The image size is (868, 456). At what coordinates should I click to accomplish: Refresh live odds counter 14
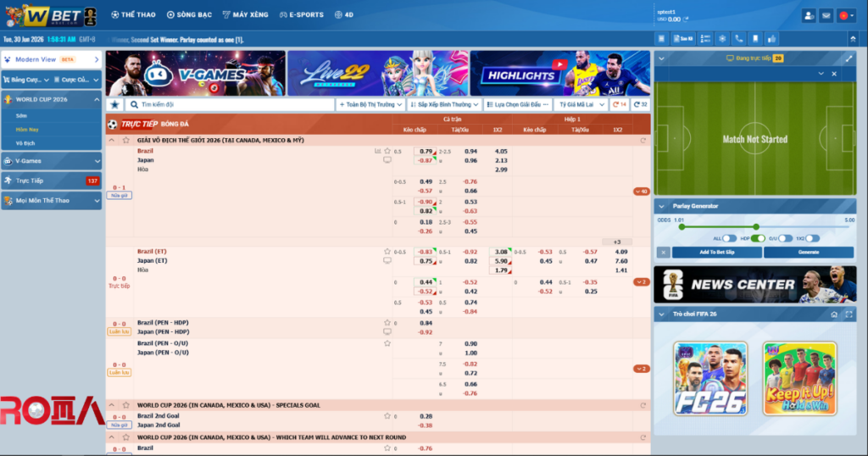click(620, 104)
